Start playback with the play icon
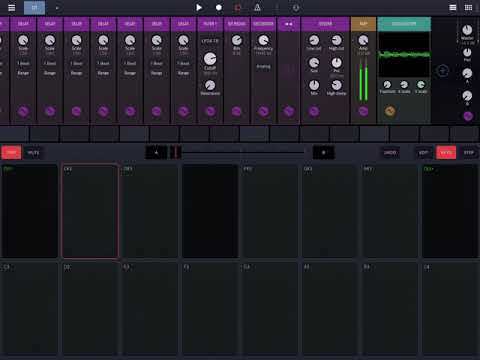This screenshot has height=360, width=480. coord(199,7)
